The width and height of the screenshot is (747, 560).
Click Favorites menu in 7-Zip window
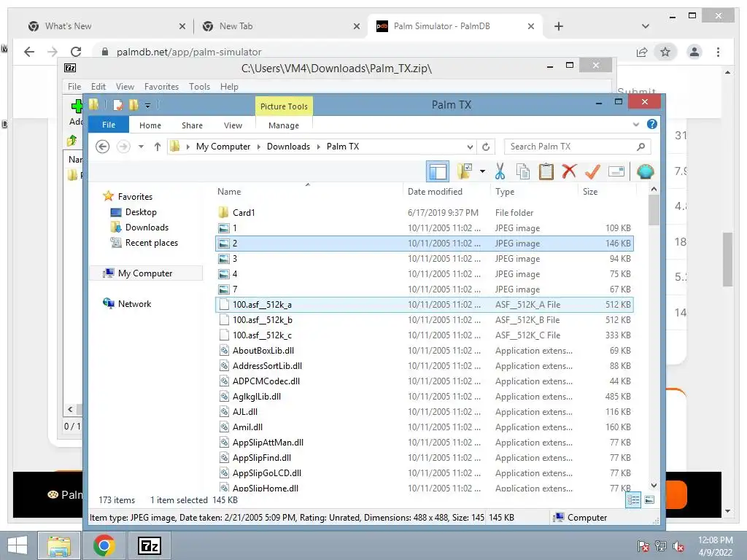161,87
